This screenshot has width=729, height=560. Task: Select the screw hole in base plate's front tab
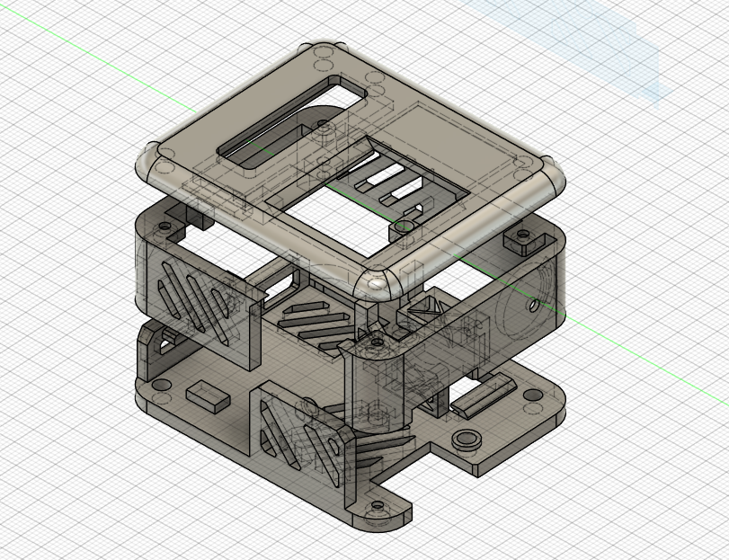[x=378, y=504]
